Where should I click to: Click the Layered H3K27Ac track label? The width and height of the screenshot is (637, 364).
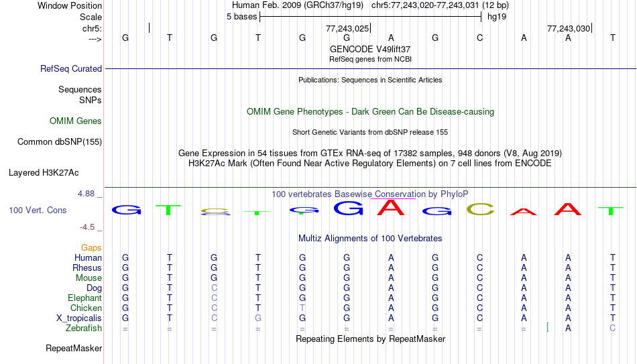tap(44, 173)
